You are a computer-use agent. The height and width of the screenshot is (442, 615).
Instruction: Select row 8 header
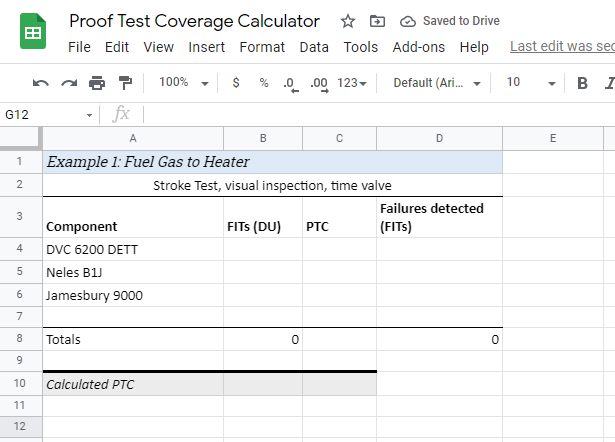coord(20,338)
